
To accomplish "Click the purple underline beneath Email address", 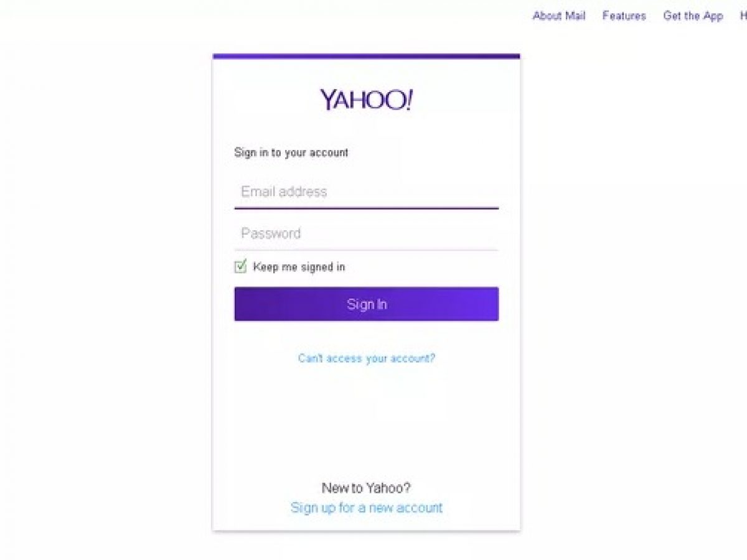I will pyautogui.click(x=366, y=208).
